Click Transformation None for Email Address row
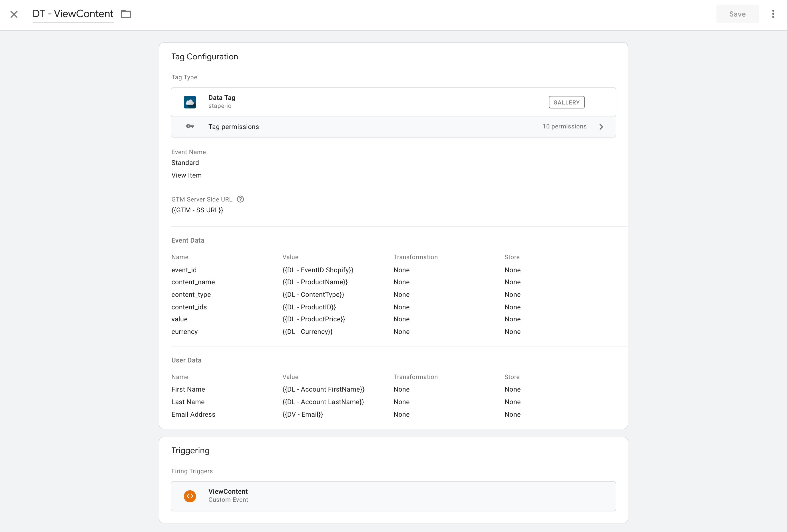This screenshot has width=787, height=532. pyautogui.click(x=401, y=414)
